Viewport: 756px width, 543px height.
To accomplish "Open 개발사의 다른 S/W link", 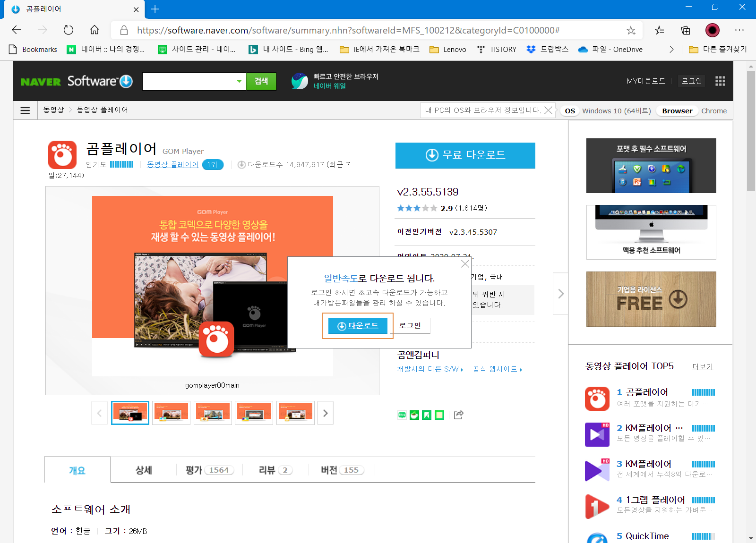I will (x=430, y=369).
